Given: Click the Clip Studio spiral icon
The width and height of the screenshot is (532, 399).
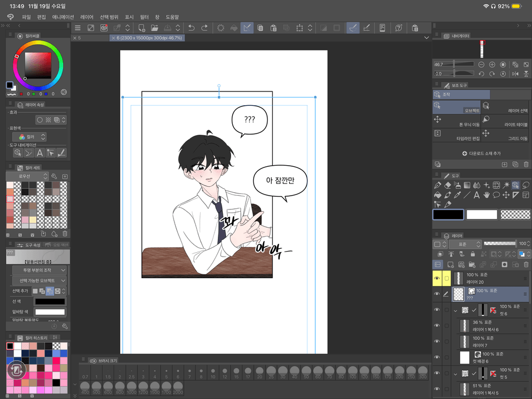Looking at the screenshot, I should tap(104, 28).
